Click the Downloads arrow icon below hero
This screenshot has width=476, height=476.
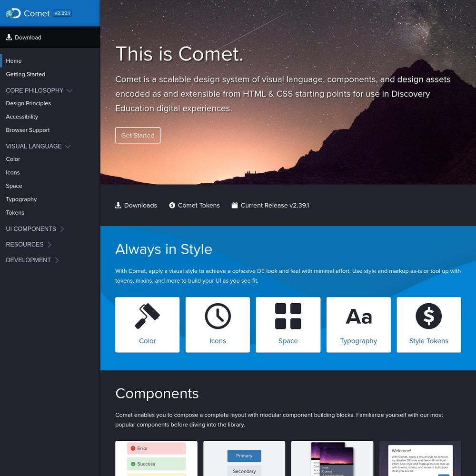point(118,205)
